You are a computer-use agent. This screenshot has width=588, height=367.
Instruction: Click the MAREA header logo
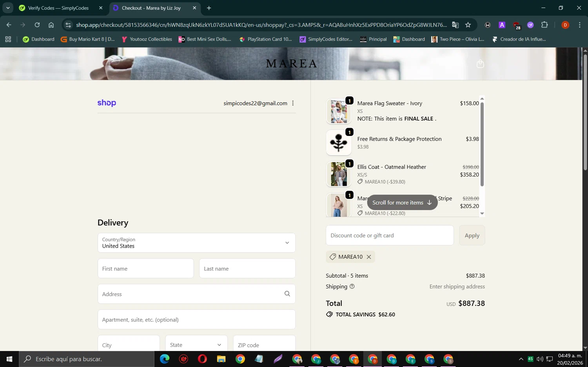292,63
